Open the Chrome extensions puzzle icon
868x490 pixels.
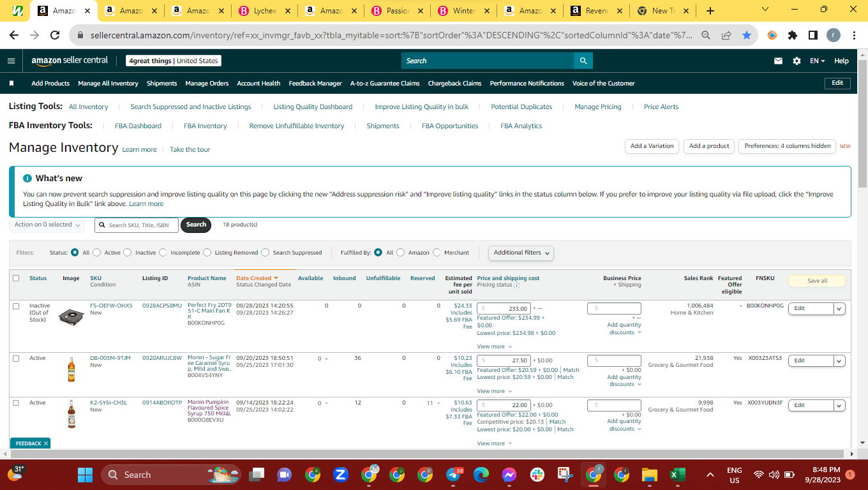[x=793, y=36]
